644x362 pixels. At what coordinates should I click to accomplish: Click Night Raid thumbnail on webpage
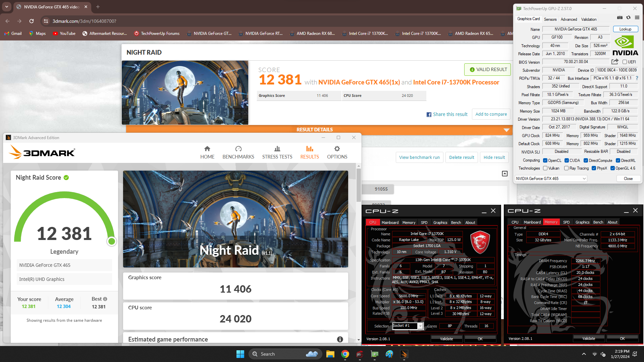[x=185, y=93]
